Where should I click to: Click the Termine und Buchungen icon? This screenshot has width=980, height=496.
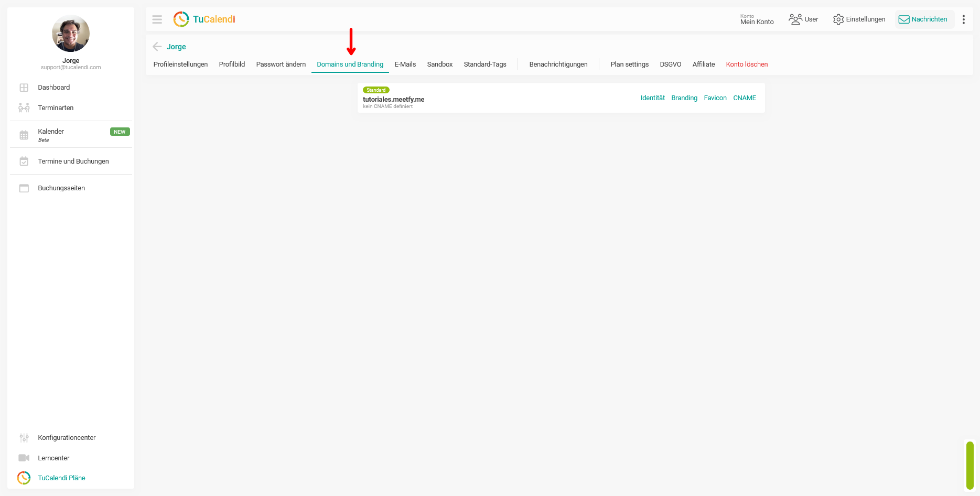(x=24, y=161)
